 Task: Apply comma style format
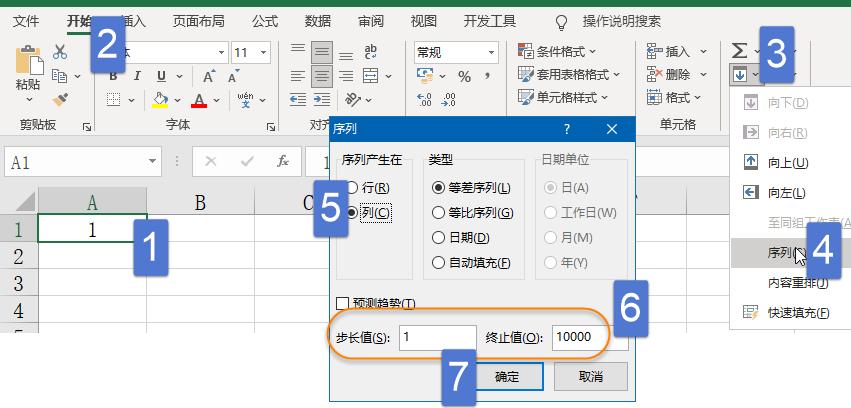487,75
